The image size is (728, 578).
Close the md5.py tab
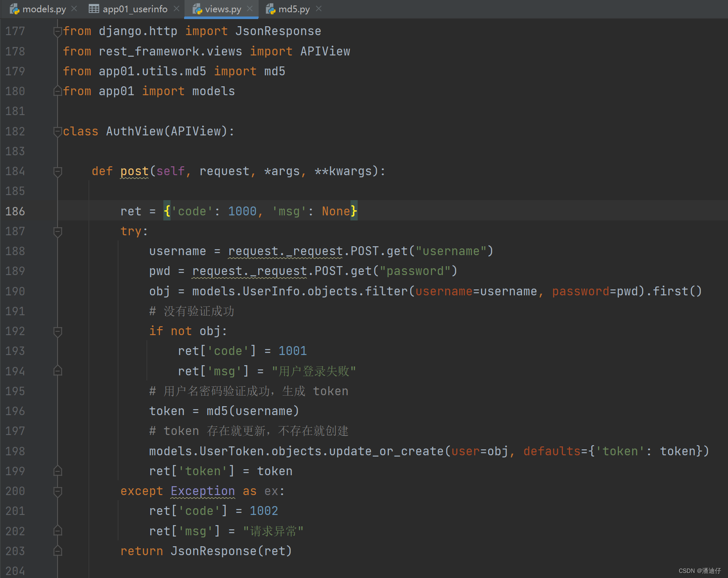[x=319, y=8]
